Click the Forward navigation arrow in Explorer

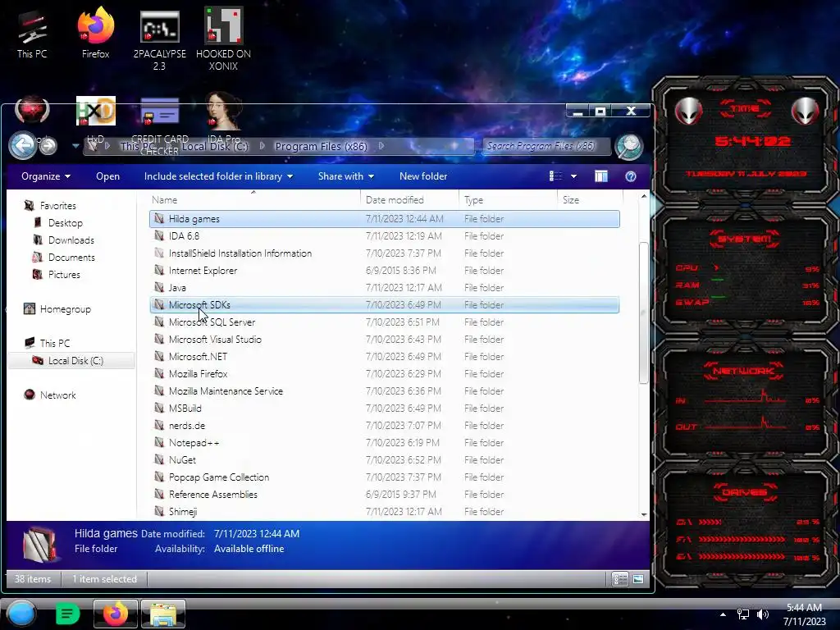point(48,146)
